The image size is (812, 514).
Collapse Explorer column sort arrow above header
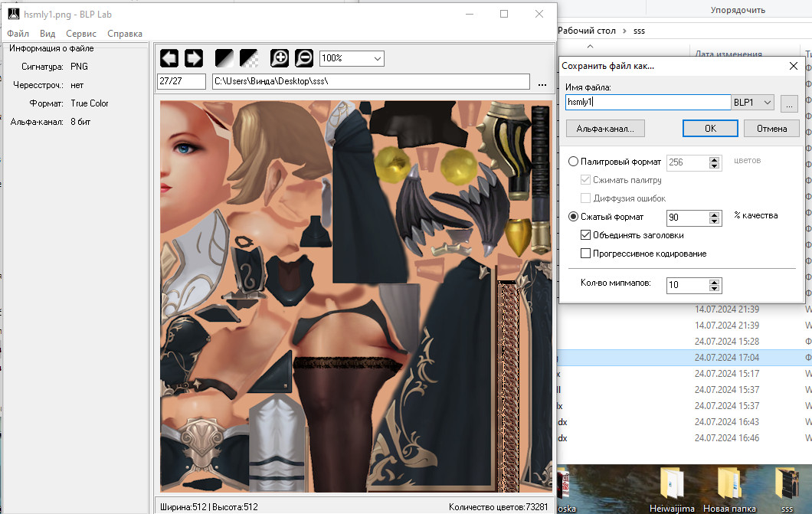[x=590, y=46]
